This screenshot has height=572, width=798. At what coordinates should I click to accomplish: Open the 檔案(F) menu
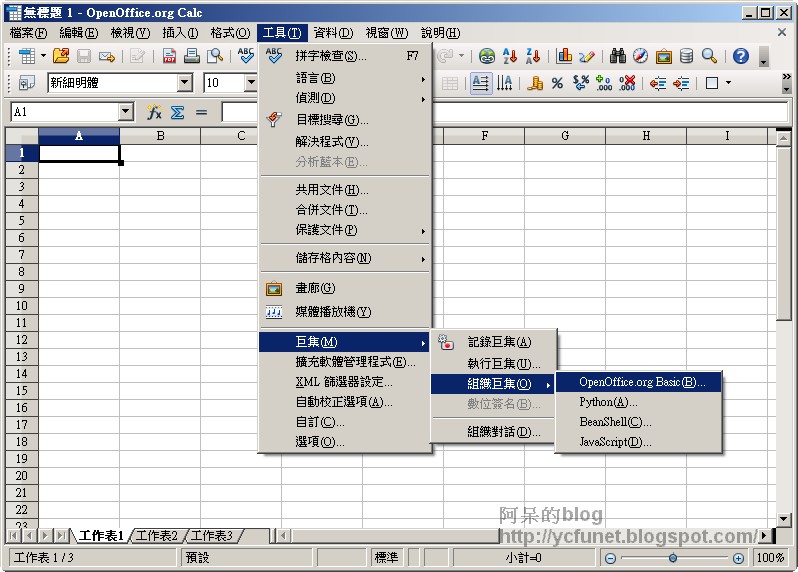pyautogui.click(x=28, y=33)
